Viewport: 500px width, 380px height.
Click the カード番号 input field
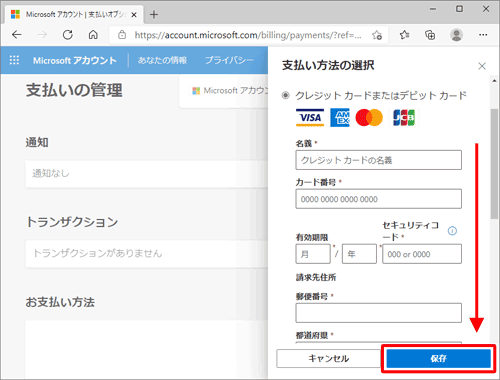(378, 199)
